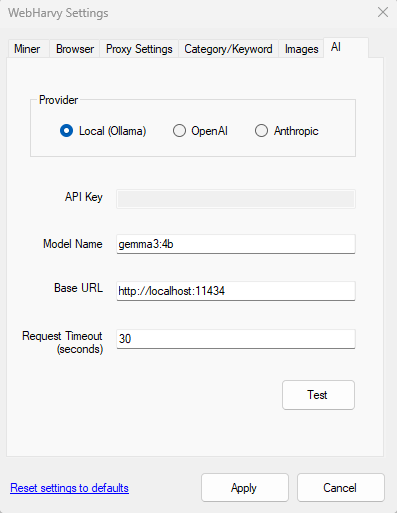Click the Provider group label
Viewport: 397px width, 513px height.
coord(58,100)
